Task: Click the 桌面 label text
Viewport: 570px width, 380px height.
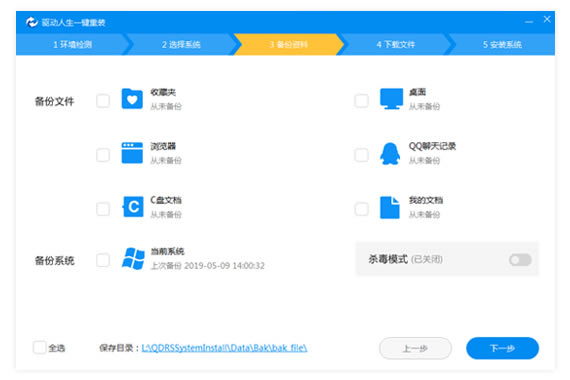Action: click(417, 92)
